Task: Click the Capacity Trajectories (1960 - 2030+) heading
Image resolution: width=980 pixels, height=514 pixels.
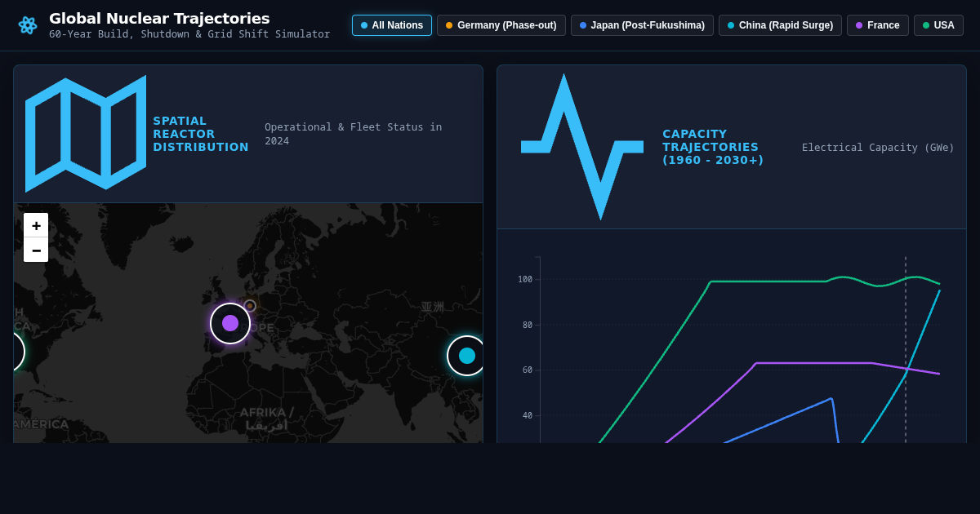Action: click(x=713, y=147)
